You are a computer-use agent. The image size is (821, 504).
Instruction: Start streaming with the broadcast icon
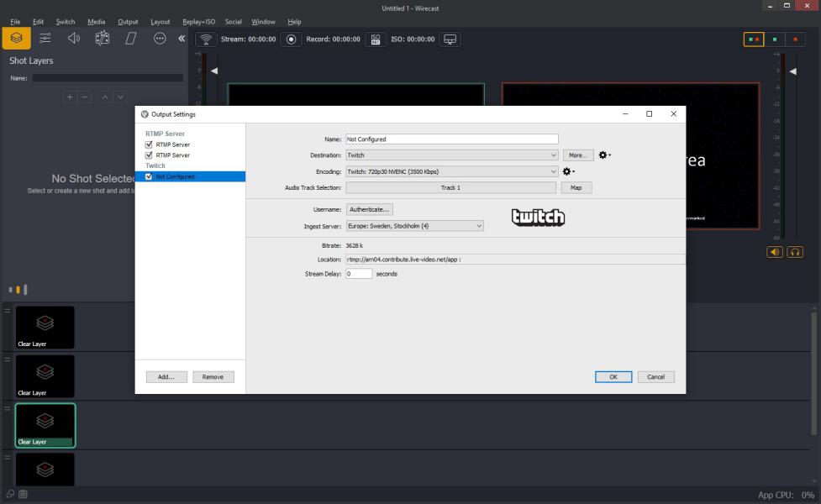206,39
